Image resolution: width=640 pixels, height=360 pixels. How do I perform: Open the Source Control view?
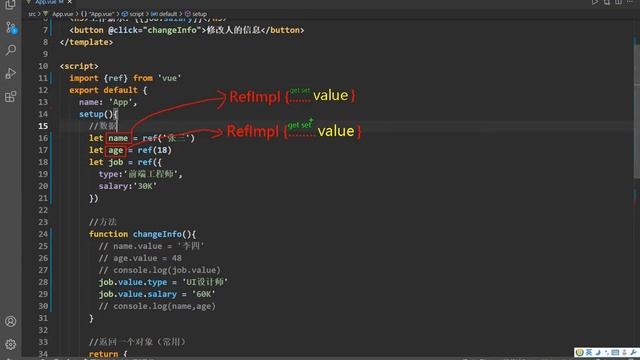pos(11,28)
